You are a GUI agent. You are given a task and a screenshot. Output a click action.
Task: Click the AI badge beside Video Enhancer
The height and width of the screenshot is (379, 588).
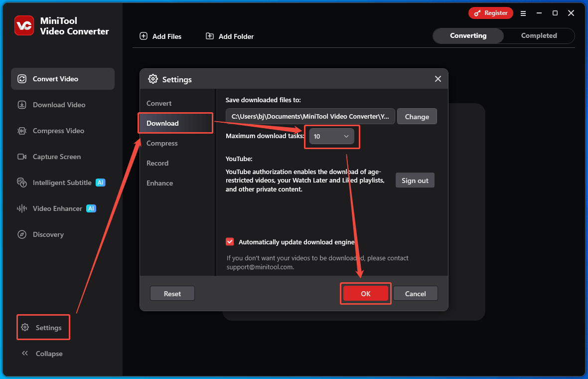pyautogui.click(x=91, y=208)
